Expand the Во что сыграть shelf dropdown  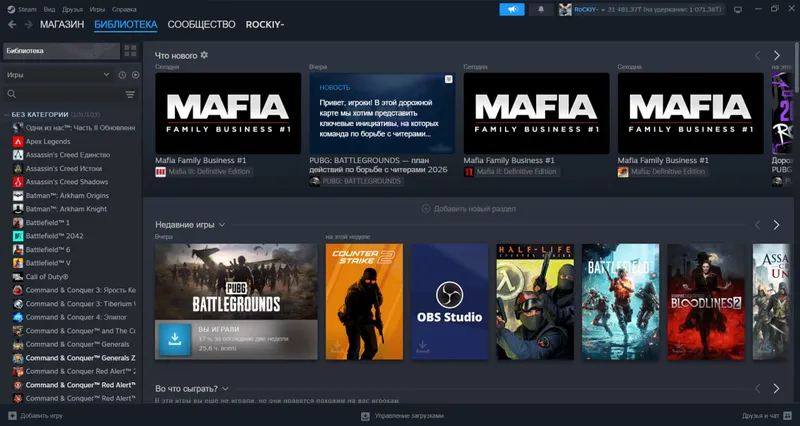tap(226, 389)
